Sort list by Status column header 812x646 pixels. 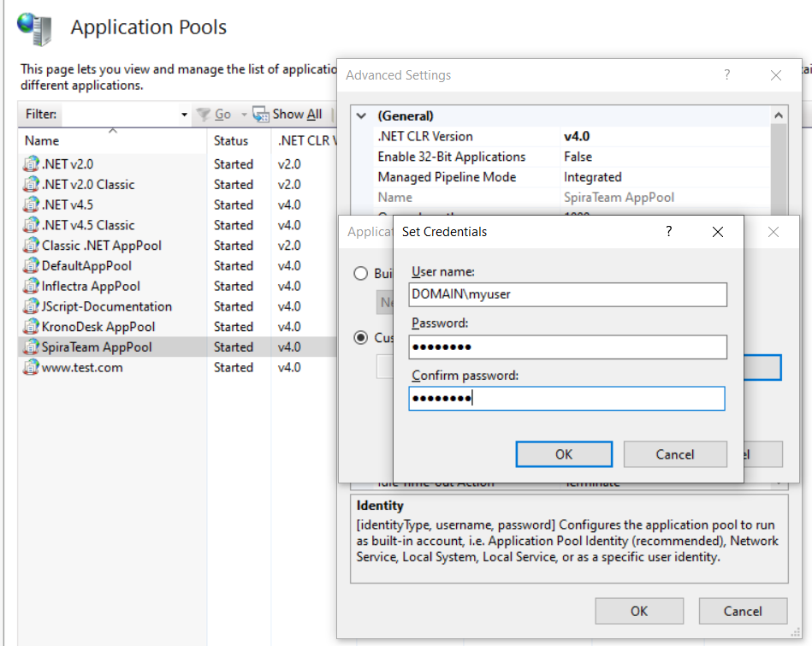[231, 140]
